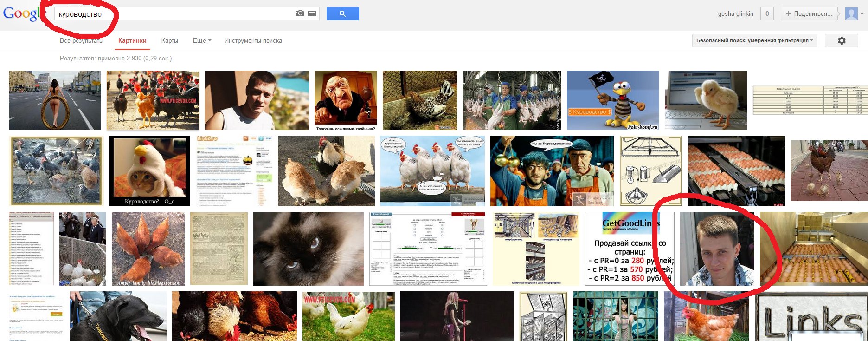Screen dimensions: 868x341
Task: Go to the Карты tab
Action: [170, 41]
